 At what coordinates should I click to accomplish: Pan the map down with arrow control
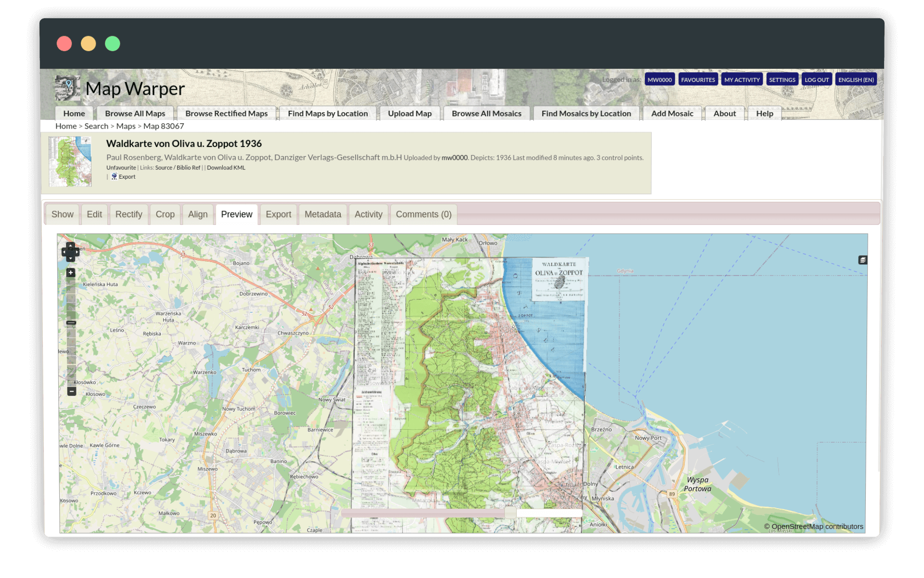[71, 259]
